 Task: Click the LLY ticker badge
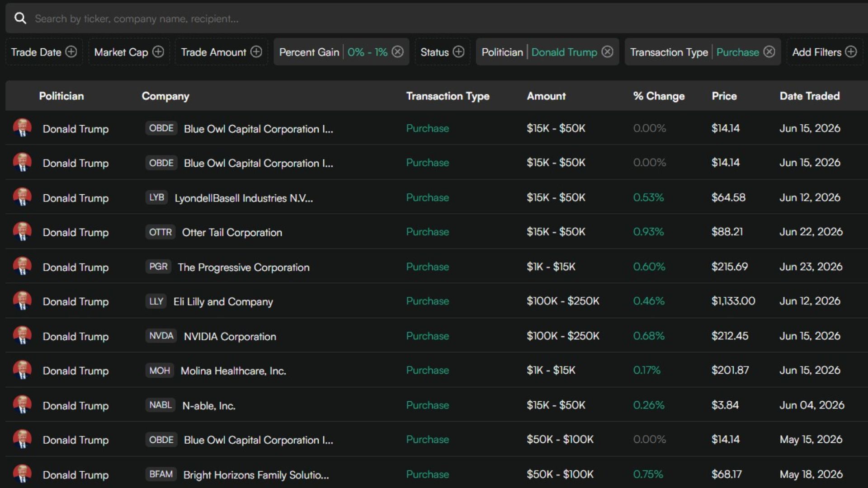coord(156,301)
